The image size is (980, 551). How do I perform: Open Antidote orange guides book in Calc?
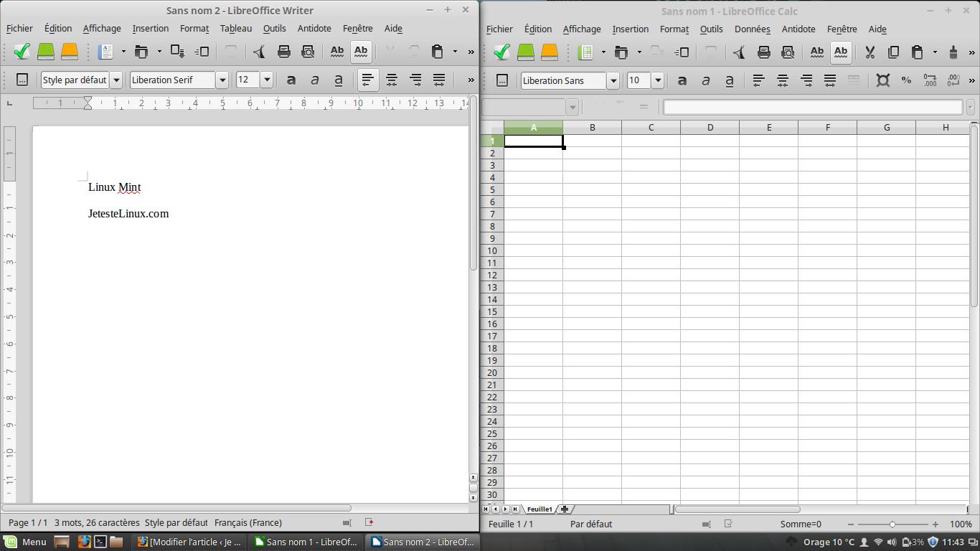click(x=550, y=52)
